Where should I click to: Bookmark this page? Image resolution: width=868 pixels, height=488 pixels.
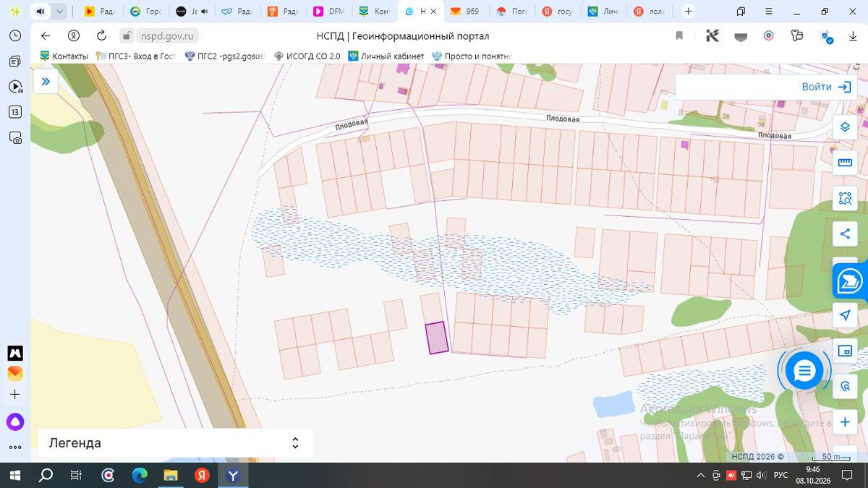coord(679,35)
